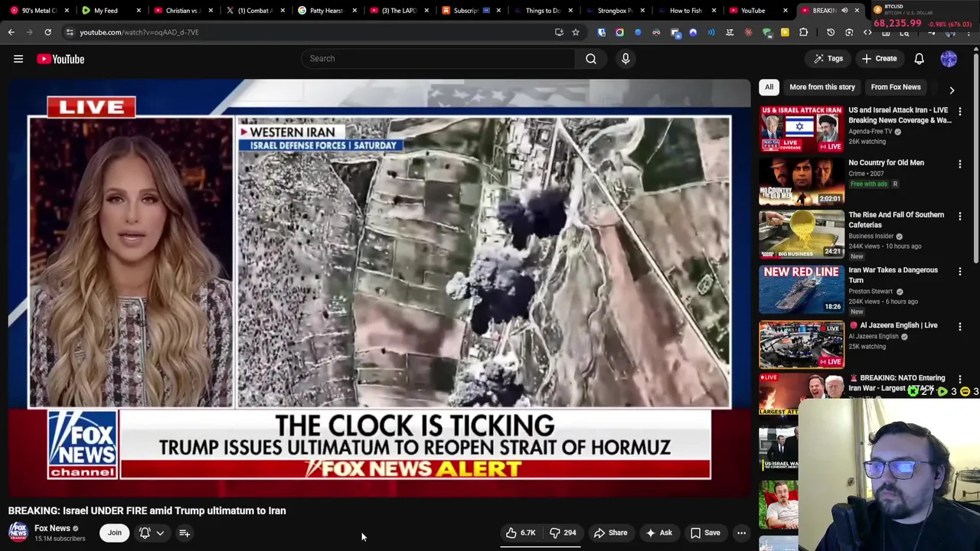Share this Fox News video
980x551 pixels.
pos(610,533)
